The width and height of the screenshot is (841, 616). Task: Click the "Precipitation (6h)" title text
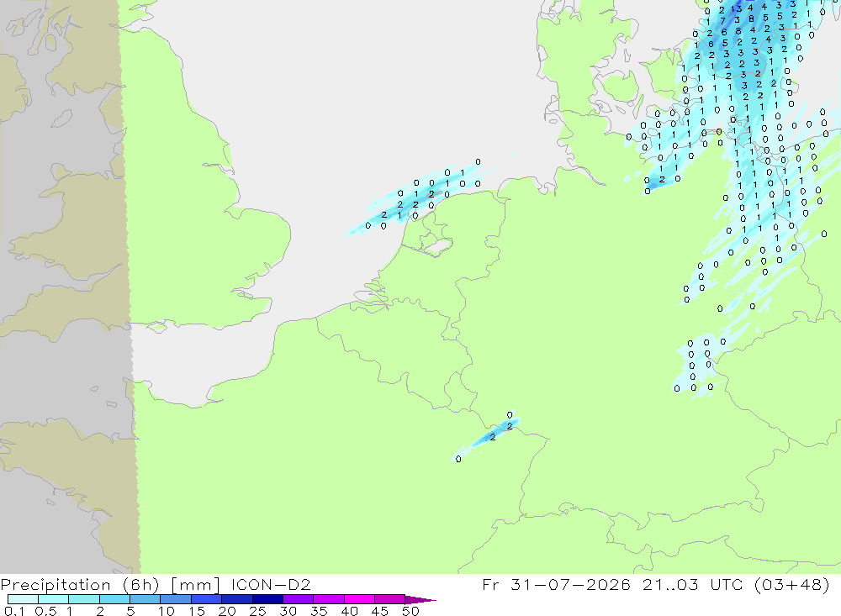pyautogui.click(x=80, y=584)
